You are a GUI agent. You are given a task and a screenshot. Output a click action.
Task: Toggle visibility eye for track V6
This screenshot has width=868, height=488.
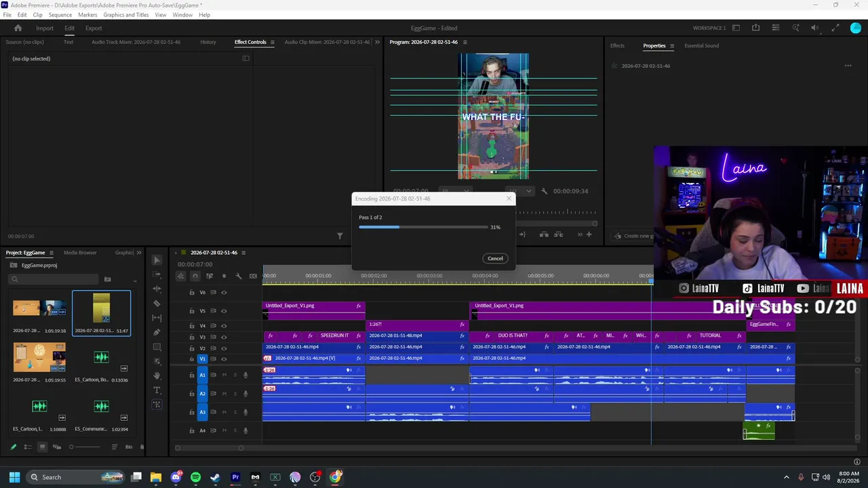pos(224,293)
